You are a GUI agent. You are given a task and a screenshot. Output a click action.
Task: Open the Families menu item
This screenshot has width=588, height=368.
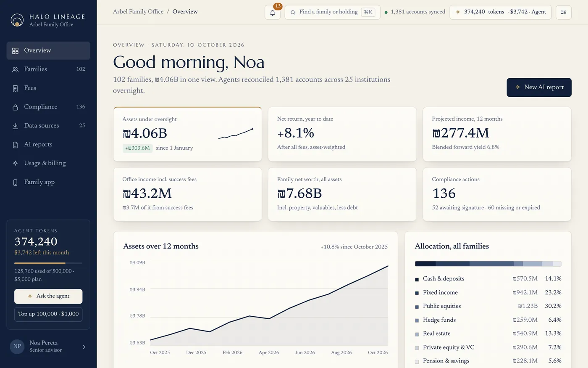(48, 69)
